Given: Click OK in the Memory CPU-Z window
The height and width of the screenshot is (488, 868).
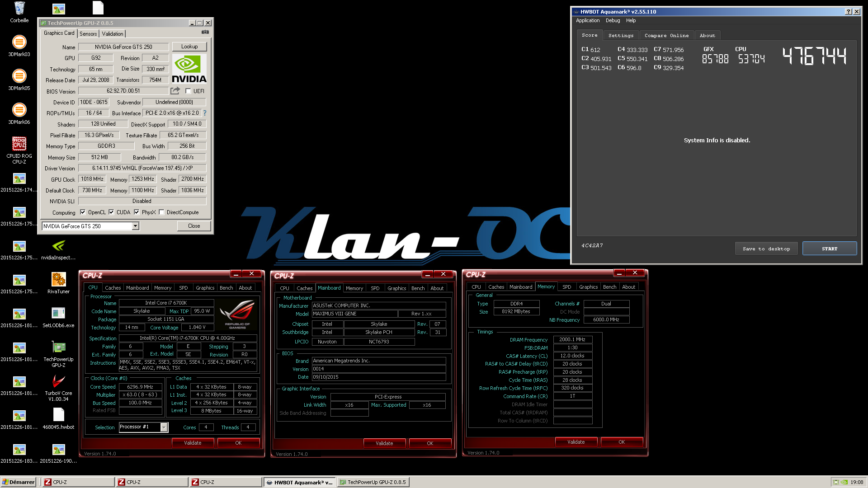Looking at the screenshot, I should 622,442.
